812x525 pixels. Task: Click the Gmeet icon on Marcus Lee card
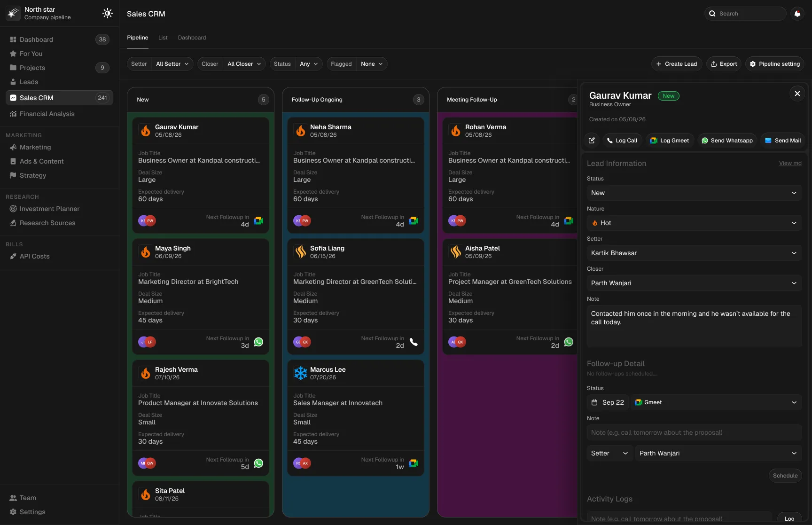pyautogui.click(x=414, y=463)
